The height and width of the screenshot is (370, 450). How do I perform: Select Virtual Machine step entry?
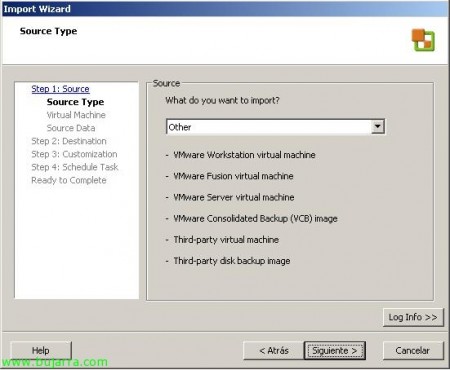coord(76,115)
